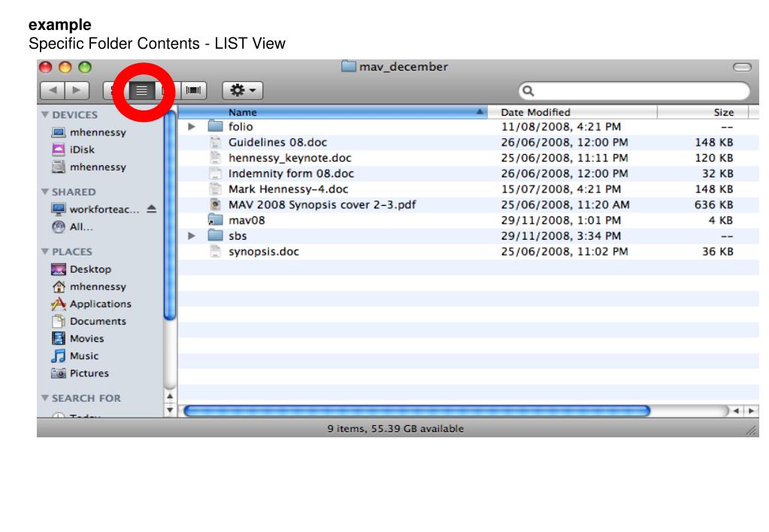Open Movies in sidebar
Viewport: 769px width, 532px height.
[x=77, y=338]
